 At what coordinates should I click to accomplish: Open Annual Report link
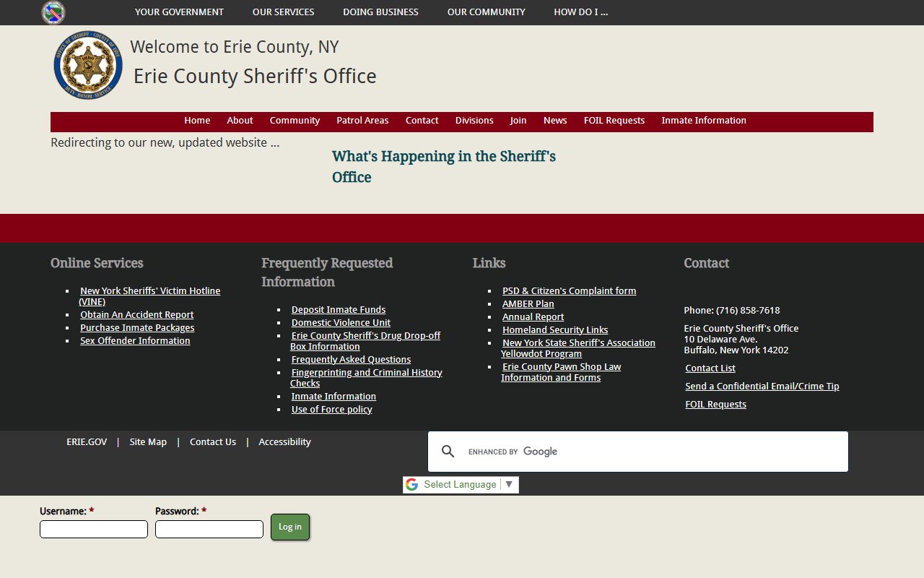(533, 317)
